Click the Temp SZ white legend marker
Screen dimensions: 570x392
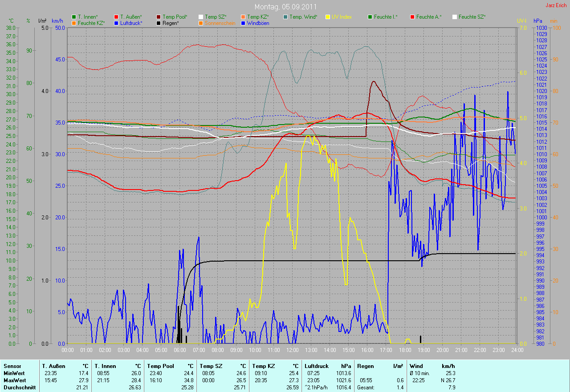[201, 17]
